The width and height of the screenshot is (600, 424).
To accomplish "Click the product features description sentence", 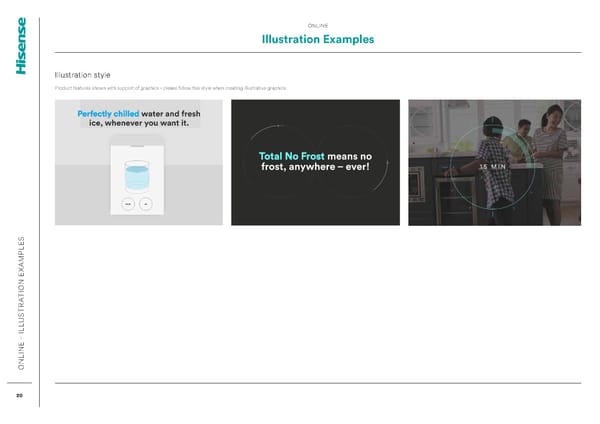I will 170,89.
